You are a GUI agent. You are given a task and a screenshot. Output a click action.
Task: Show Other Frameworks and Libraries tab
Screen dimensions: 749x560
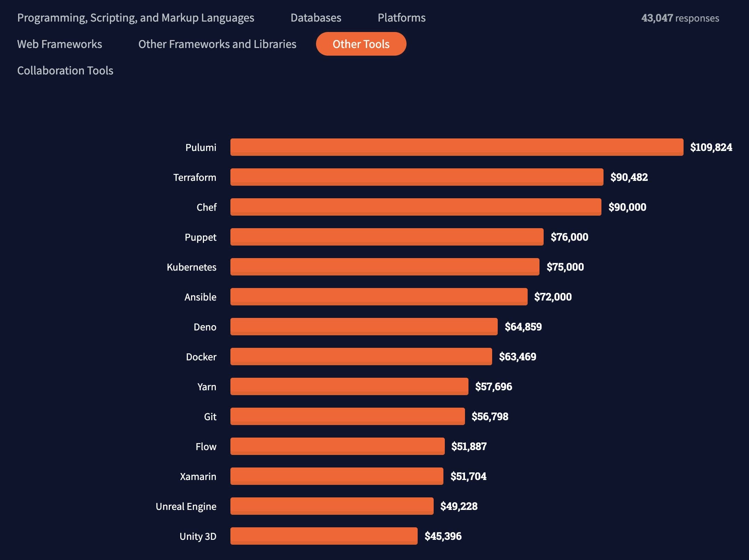[x=217, y=44]
